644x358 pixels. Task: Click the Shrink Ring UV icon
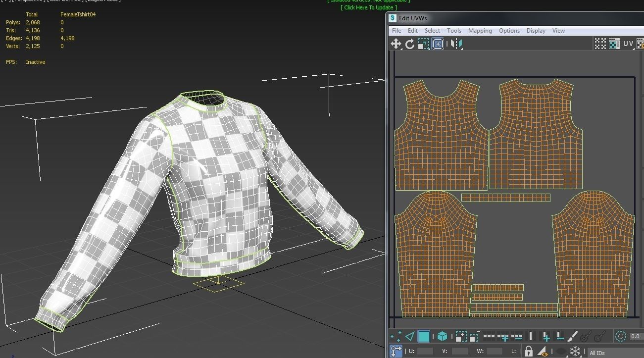pos(559,336)
